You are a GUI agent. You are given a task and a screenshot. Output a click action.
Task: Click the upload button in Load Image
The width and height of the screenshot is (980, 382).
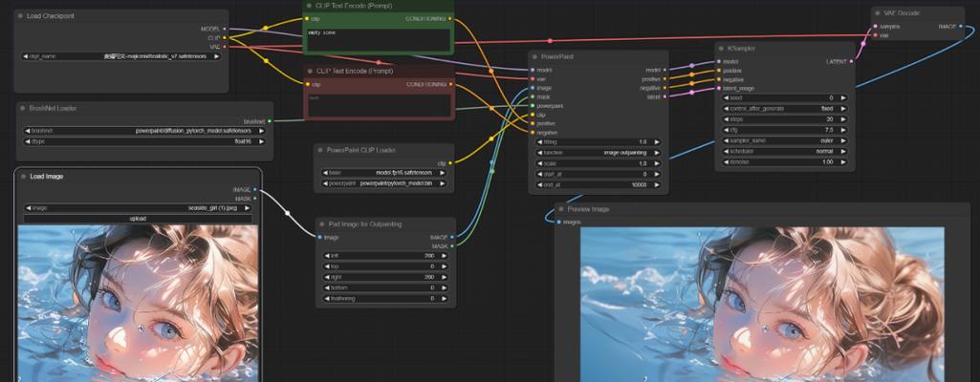tap(138, 219)
